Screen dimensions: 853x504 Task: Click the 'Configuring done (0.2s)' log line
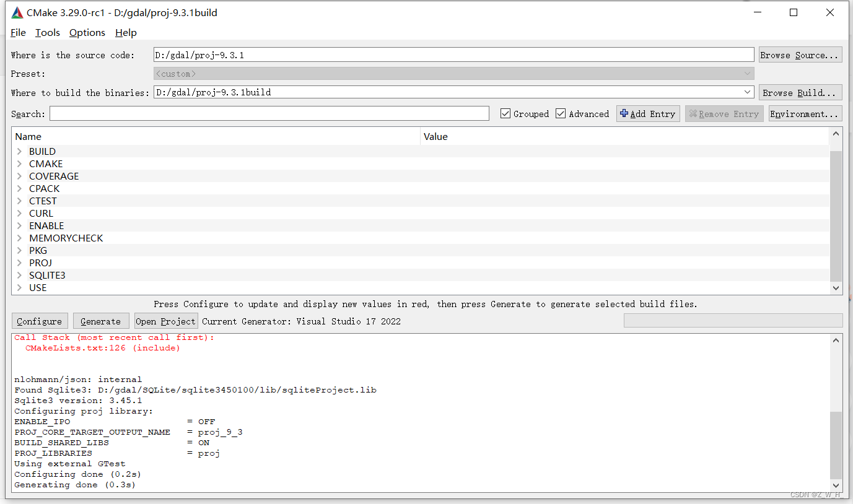click(x=77, y=474)
